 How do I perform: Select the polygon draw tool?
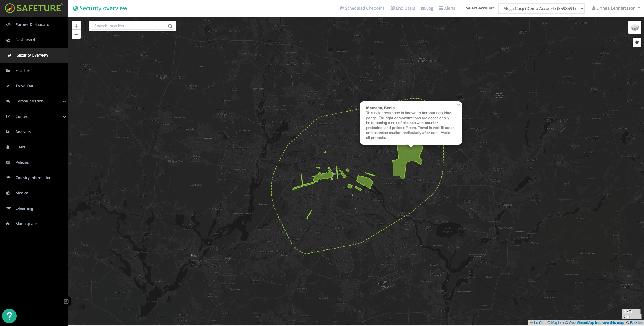pyautogui.click(x=637, y=42)
